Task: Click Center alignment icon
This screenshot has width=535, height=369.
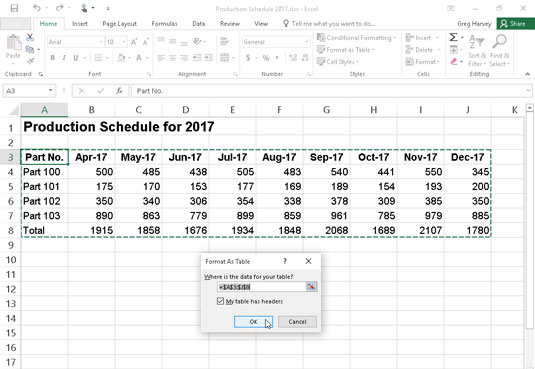Action: pos(173,58)
